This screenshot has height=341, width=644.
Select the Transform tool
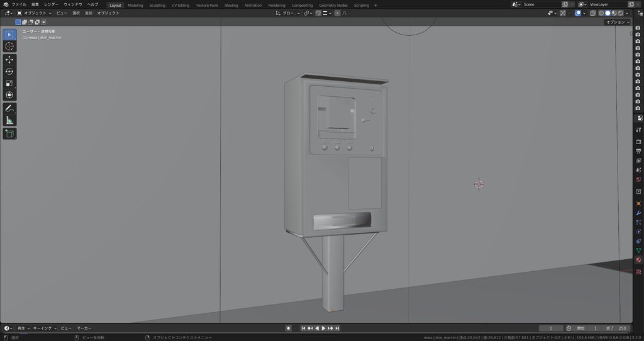(x=9, y=95)
